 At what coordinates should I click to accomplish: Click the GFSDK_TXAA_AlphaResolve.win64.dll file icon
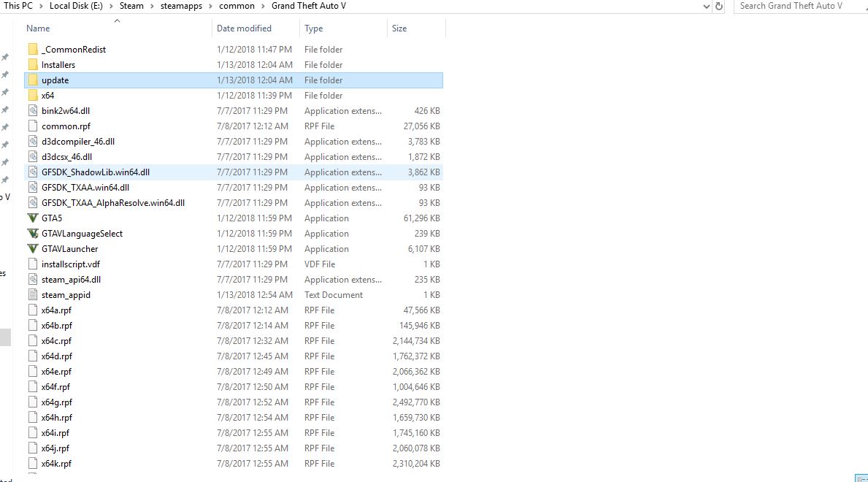tap(33, 203)
